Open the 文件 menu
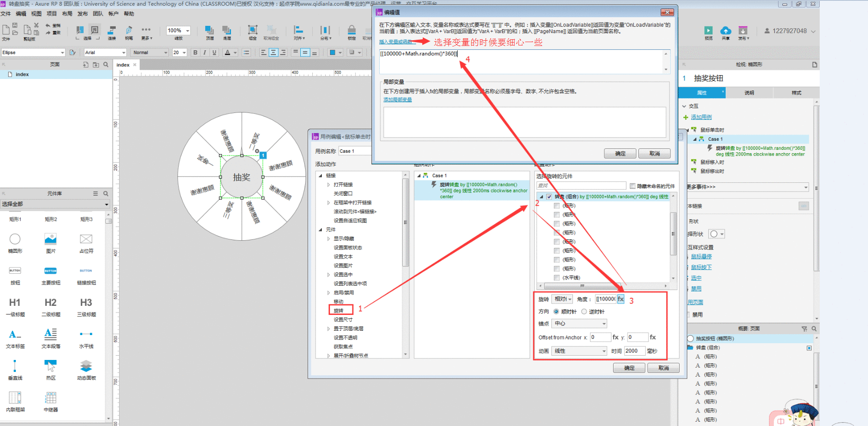The width and height of the screenshot is (868, 426). (x=6, y=14)
